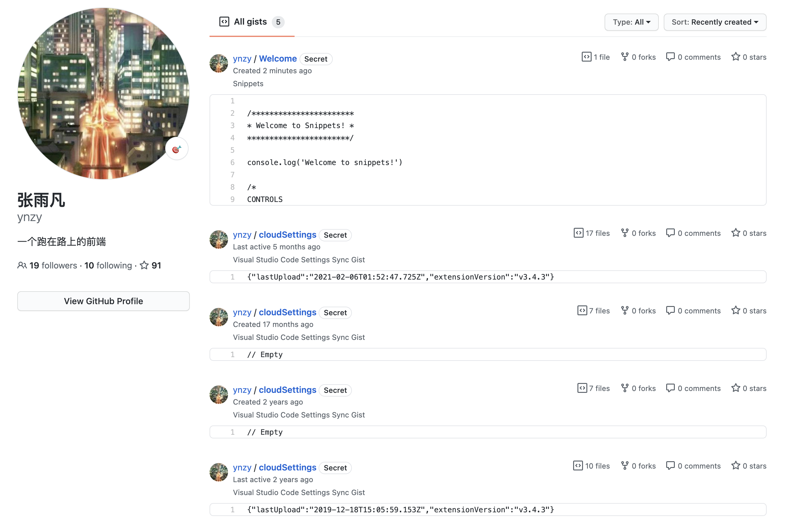Click the large profile avatar picture
This screenshot has height=532, width=803.
pyautogui.click(x=103, y=93)
